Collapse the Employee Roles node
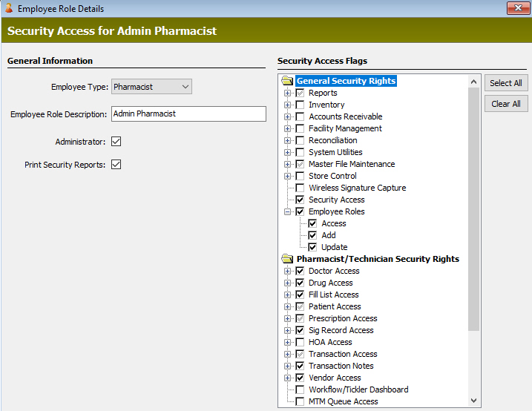This screenshot has height=411, width=532. [x=287, y=211]
